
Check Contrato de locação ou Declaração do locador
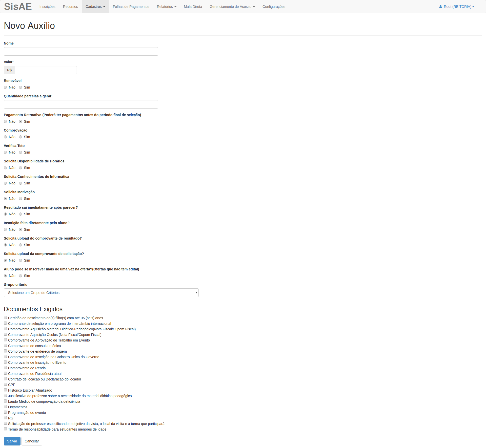click(5, 379)
